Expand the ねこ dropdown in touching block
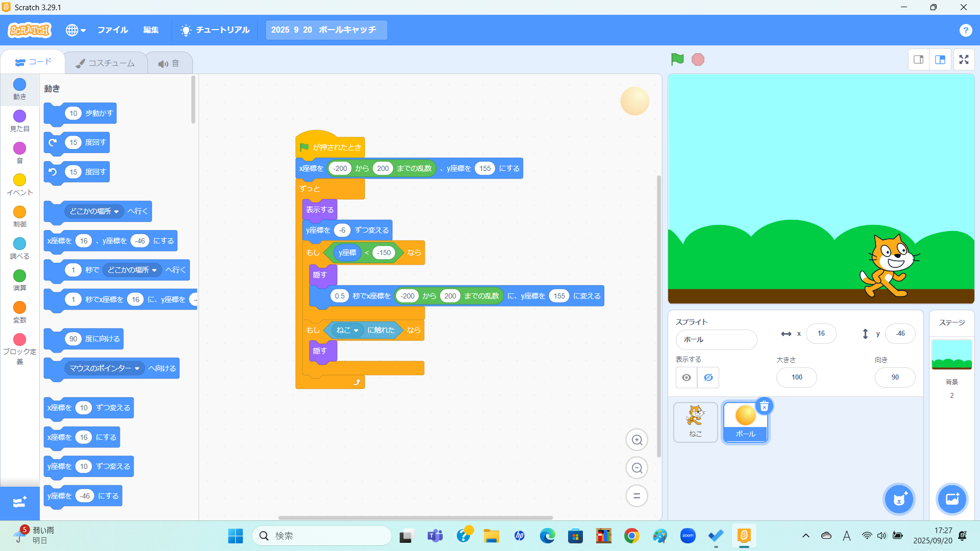The image size is (980, 551). [x=356, y=331]
